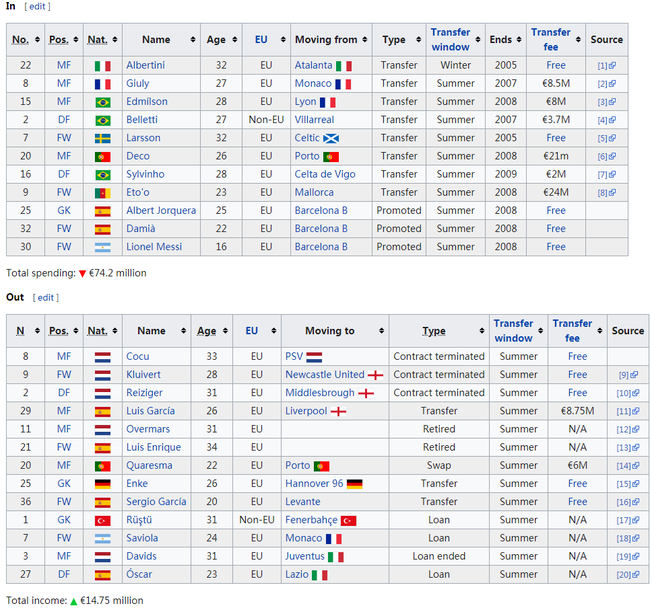This screenshot has width=650, height=610.
Task: Click Transfer window header in In table
Action: [x=450, y=39]
